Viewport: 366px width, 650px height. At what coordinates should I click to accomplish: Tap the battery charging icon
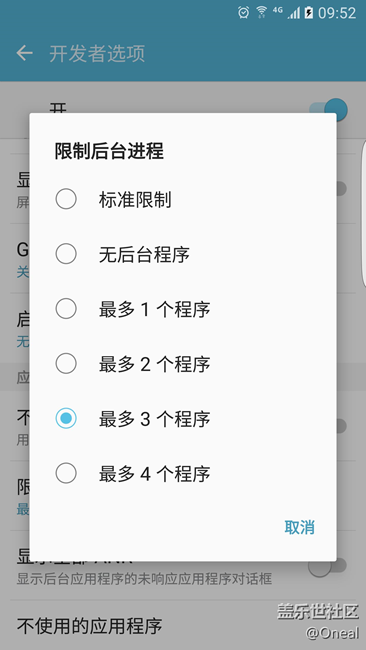[308, 13]
